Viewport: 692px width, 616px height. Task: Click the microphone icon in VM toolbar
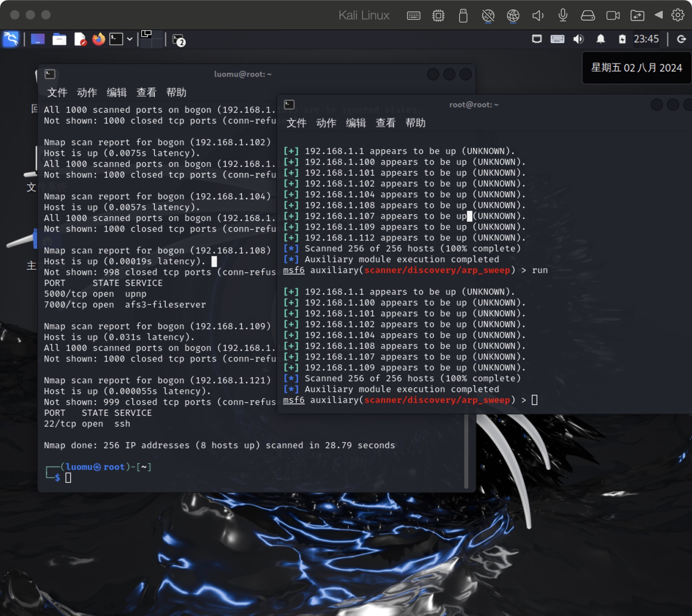coord(563,16)
